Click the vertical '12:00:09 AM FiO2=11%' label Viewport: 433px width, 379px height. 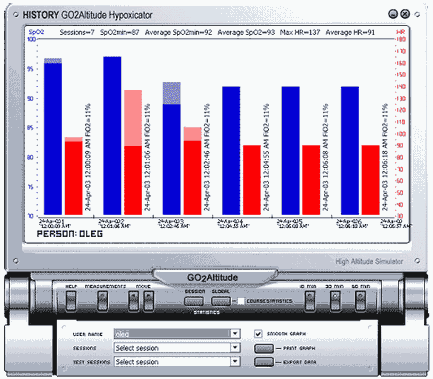(x=88, y=157)
